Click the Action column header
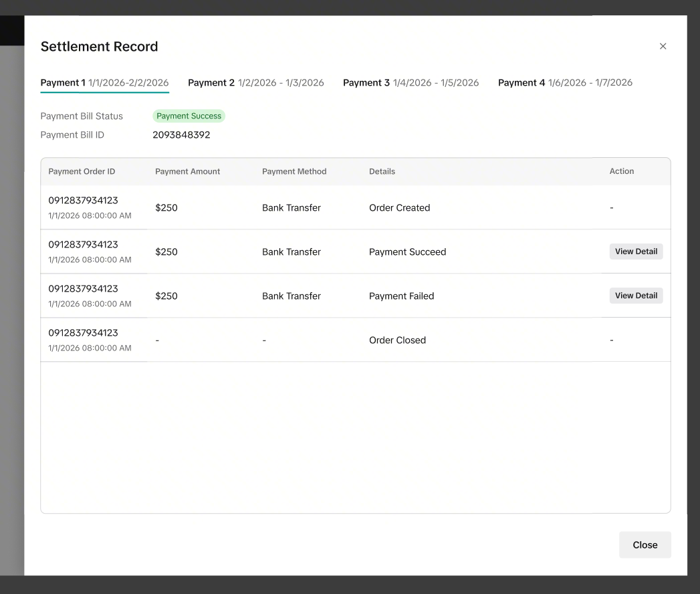The height and width of the screenshot is (594, 700). [621, 171]
